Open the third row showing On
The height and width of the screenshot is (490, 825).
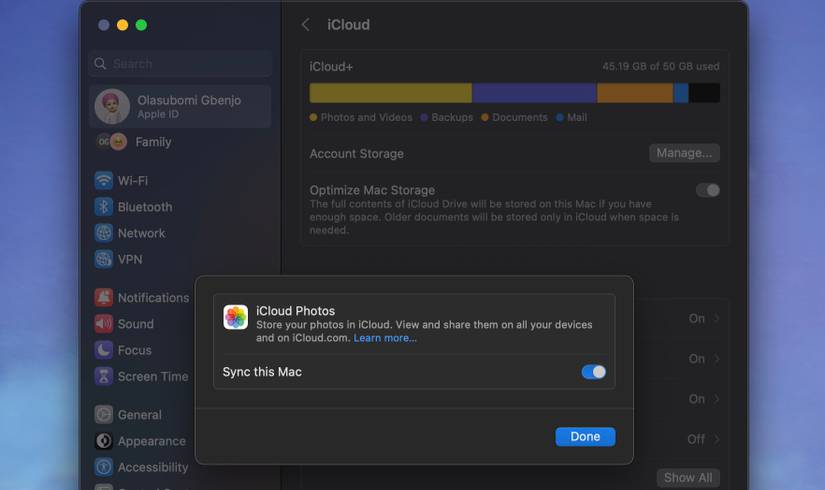pyautogui.click(x=703, y=399)
